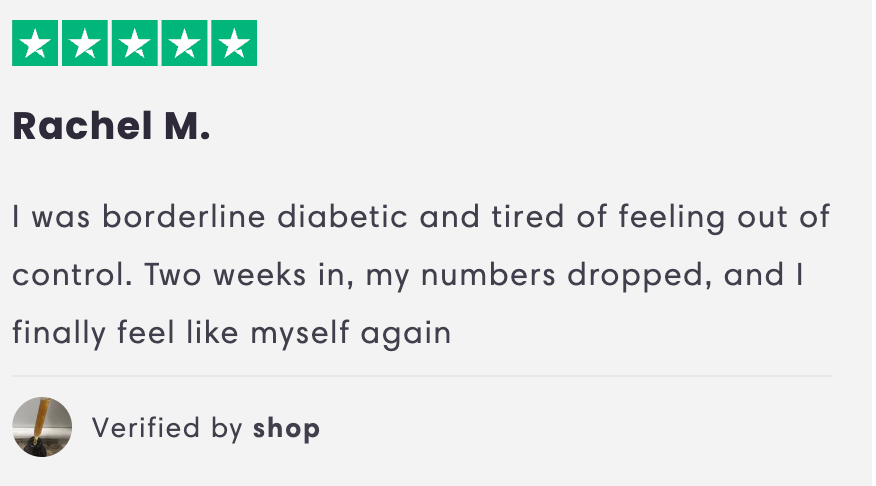Click the second green star icon
This screenshot has height=486, width=876.
pos(84,43)
